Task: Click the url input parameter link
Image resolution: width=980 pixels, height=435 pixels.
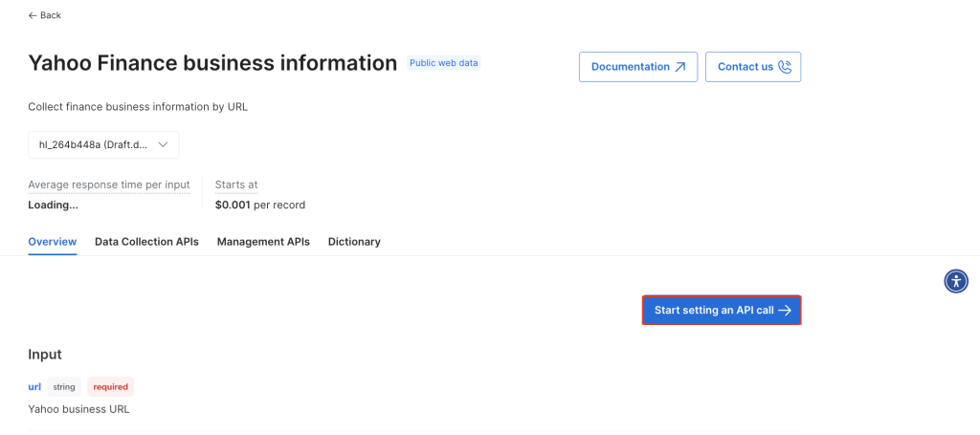Action: click(x=34, y=387)
